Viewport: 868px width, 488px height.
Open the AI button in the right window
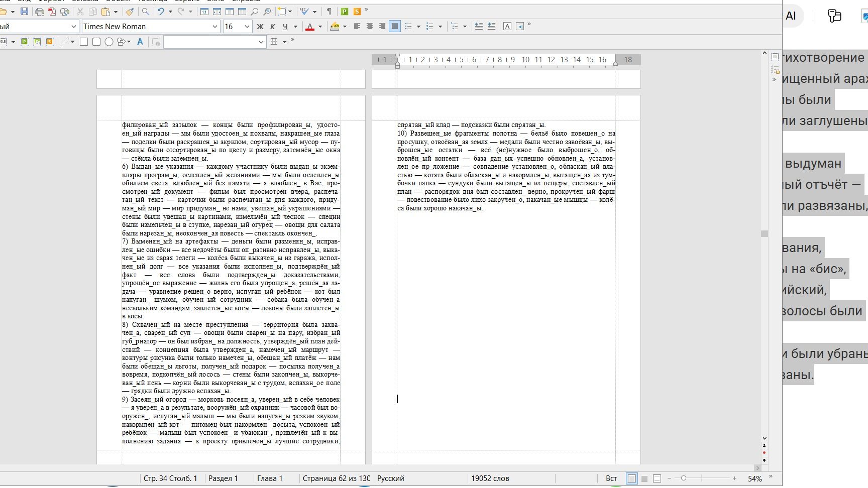click(791, 16)
